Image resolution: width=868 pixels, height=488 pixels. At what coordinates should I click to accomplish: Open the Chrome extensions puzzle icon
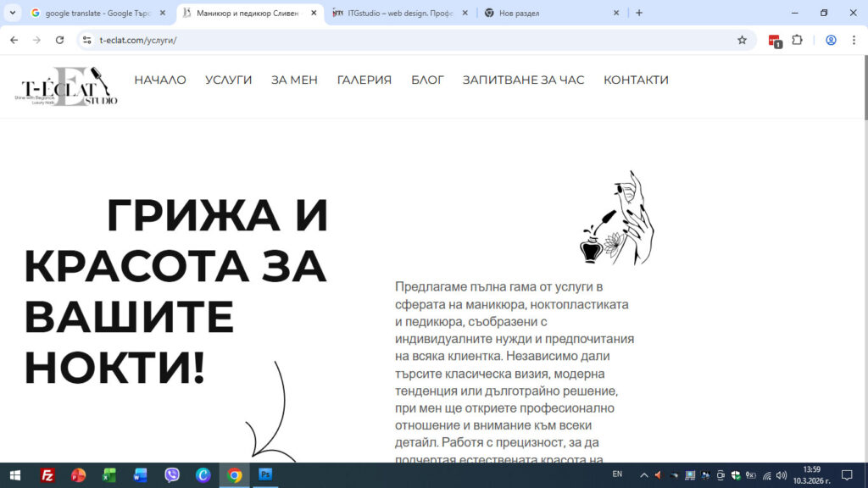click(x=797, y=40)
